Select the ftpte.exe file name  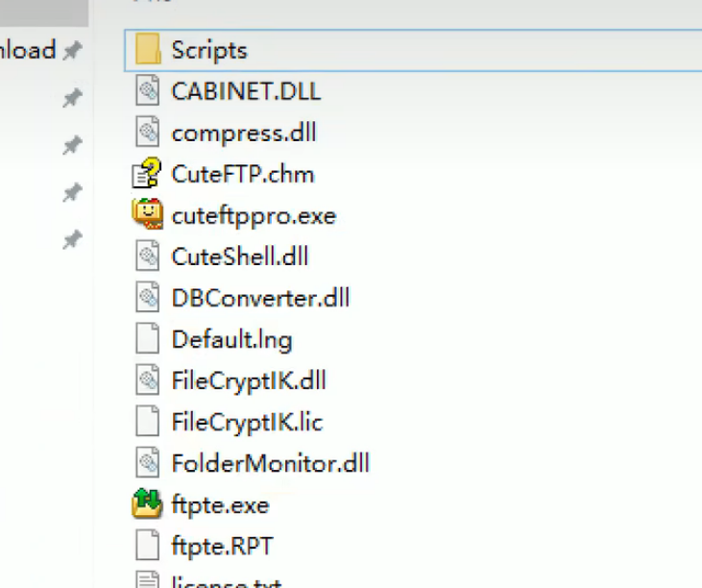tap(220, 505)
